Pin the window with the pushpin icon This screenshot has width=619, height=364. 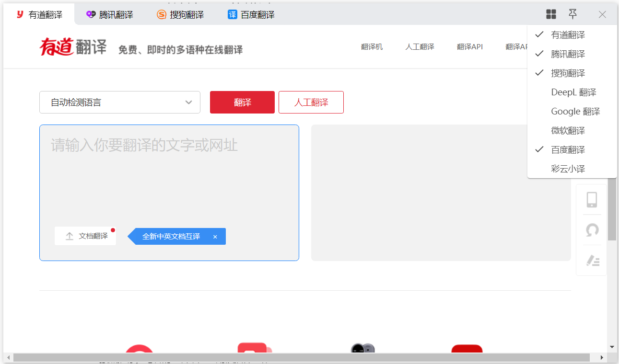pos(572,14)
